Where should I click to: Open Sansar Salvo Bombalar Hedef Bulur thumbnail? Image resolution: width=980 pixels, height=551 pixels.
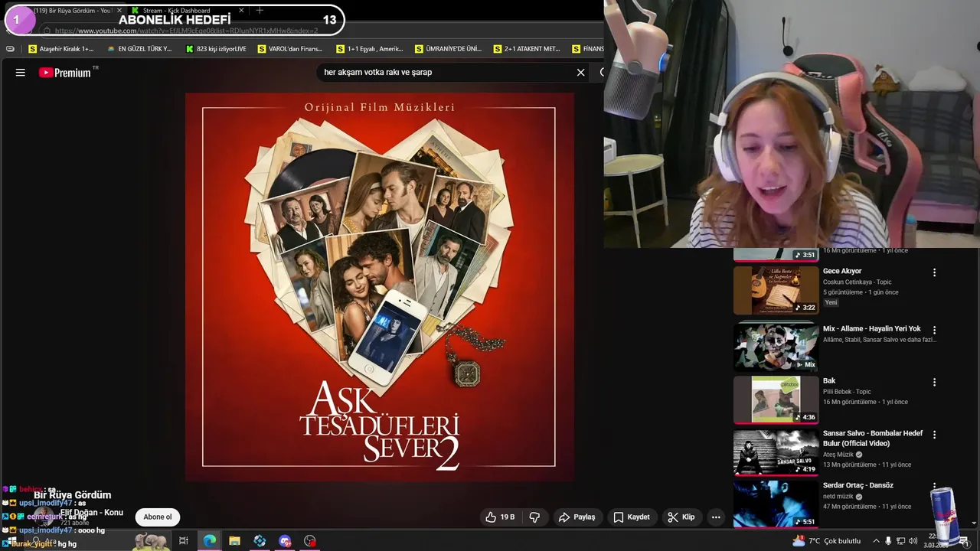(776, 452)
